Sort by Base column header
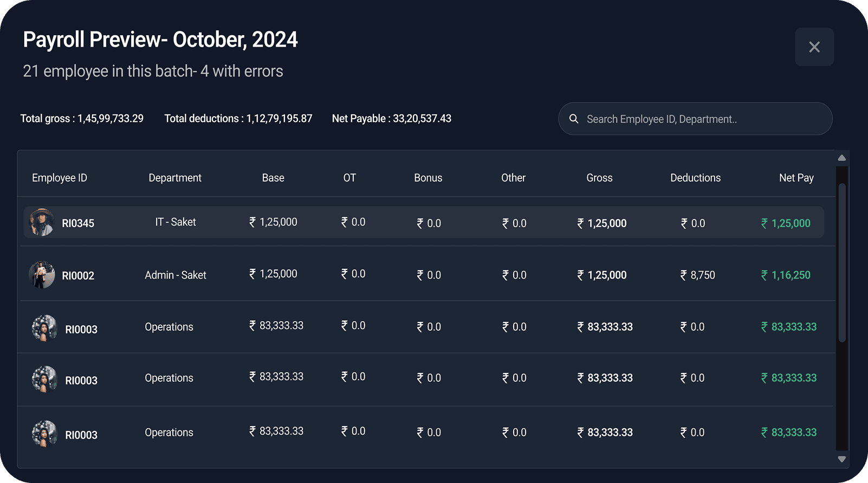The width and height of the screenshot is (868, 483). 273,178
